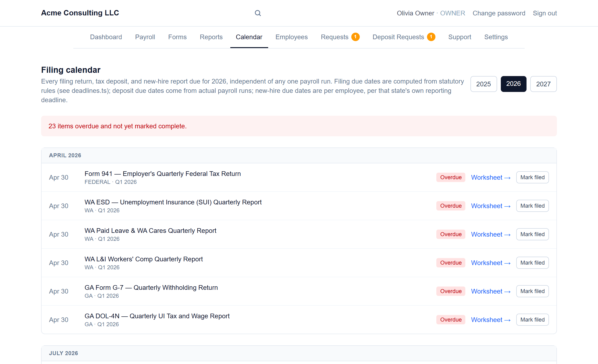Switch filing calendar to 2025
Viewport: 598px width, 364px height.
click(x=484, y=84)
